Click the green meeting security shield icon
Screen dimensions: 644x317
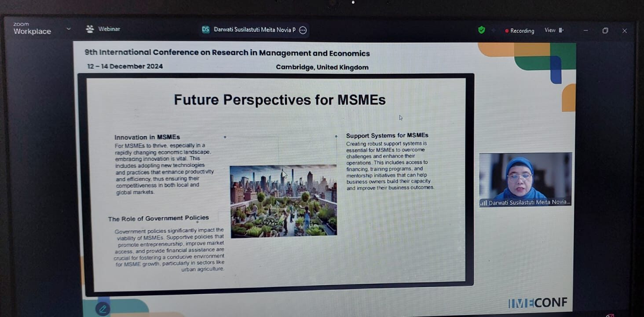(x=481, y=30)
